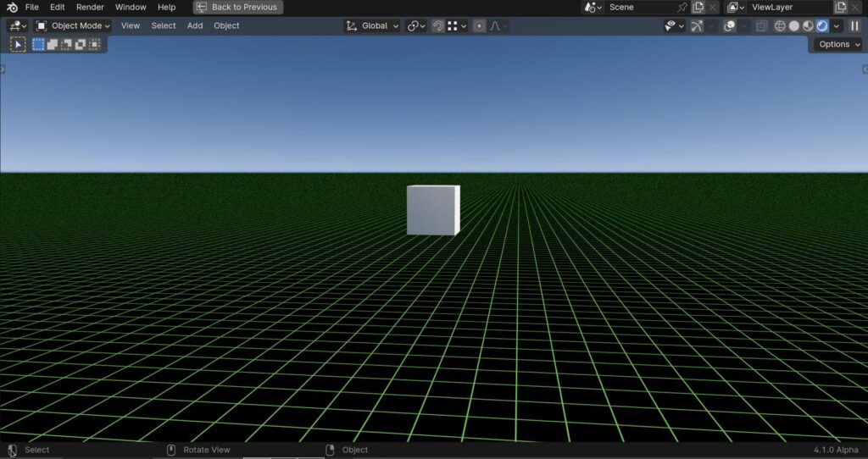Select the Tweak selection tool
This screenshot has height=459, width=868.
[x=19, y=44]
